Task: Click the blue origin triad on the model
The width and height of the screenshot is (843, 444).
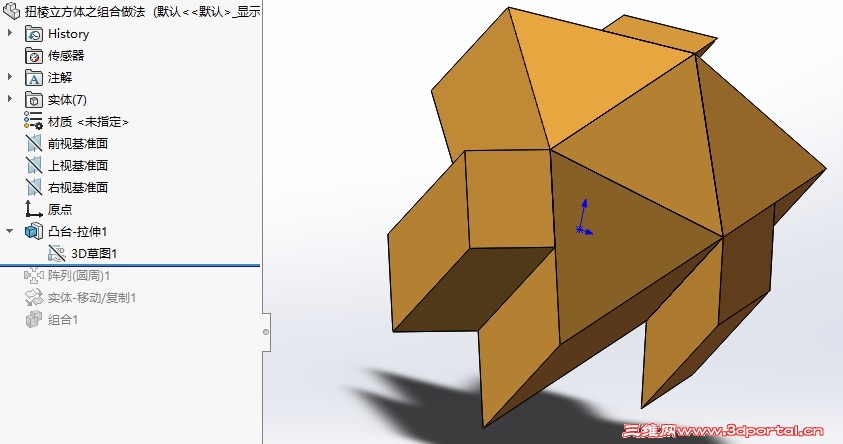Action: tap(583, 218)
